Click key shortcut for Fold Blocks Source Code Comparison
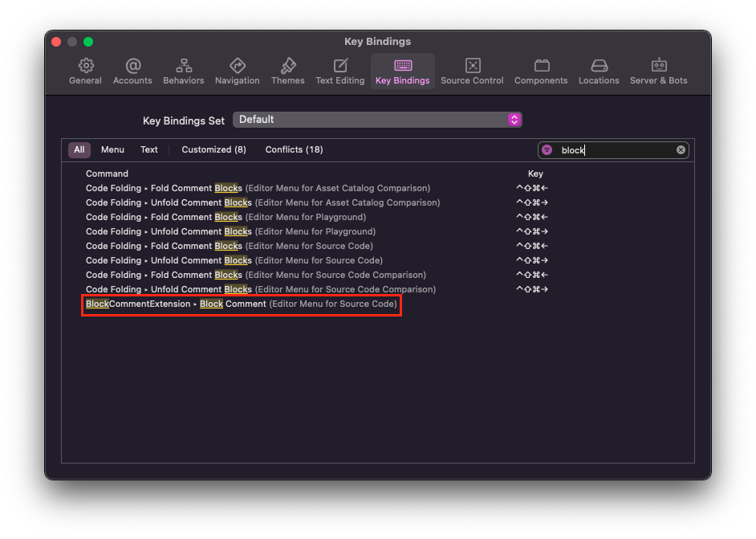Image resolution: width=756 pixels, height=539 pixels. point(532,275)
